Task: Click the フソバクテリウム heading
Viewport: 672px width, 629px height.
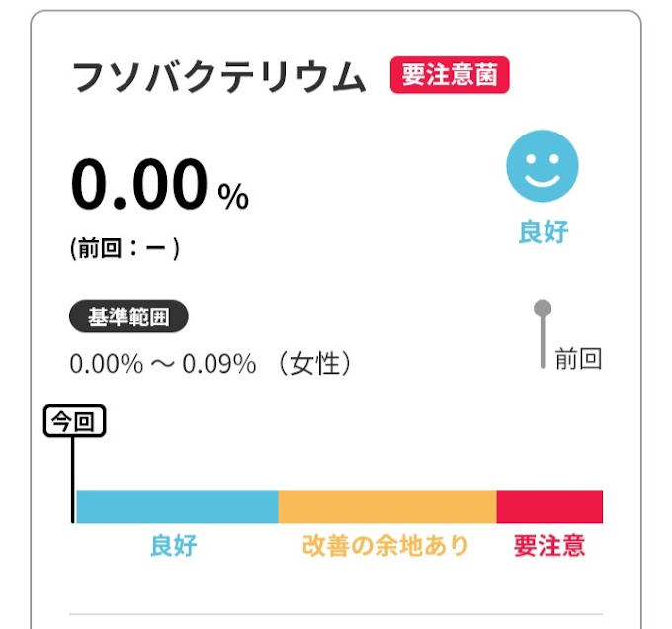Action: point(220,78)
